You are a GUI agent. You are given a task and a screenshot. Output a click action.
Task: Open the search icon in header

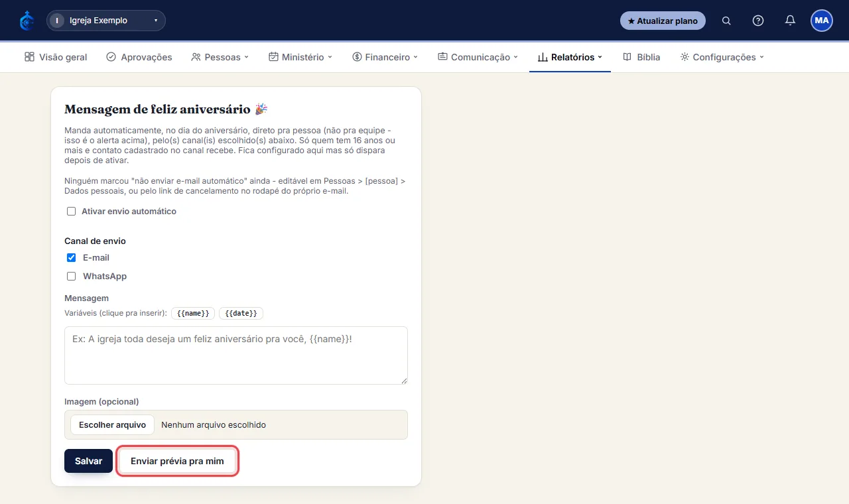[726, 21]
